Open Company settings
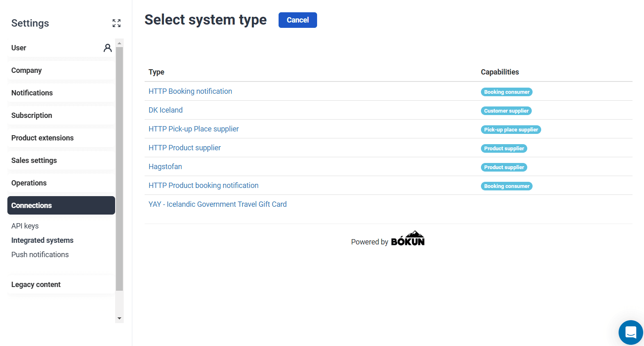 click(61, 70)
